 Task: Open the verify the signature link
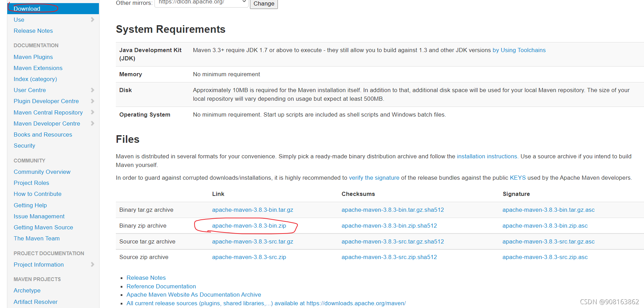click(374, 178)
